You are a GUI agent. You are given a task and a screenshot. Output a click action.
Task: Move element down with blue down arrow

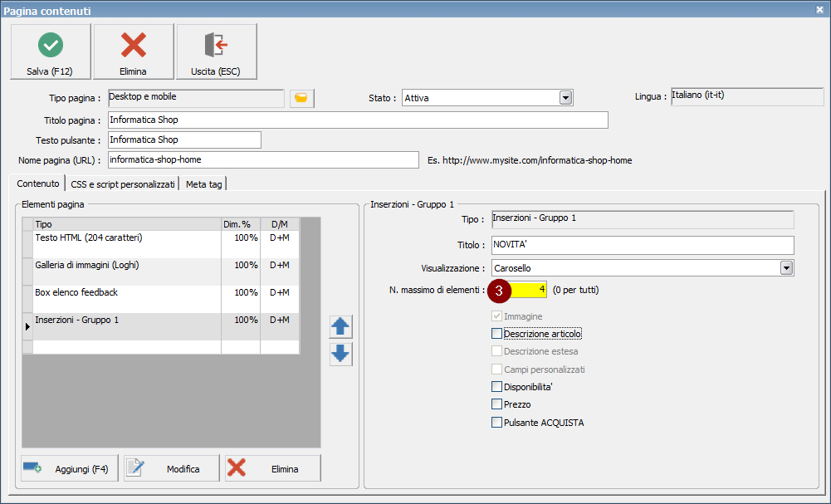tap(340, 355)
